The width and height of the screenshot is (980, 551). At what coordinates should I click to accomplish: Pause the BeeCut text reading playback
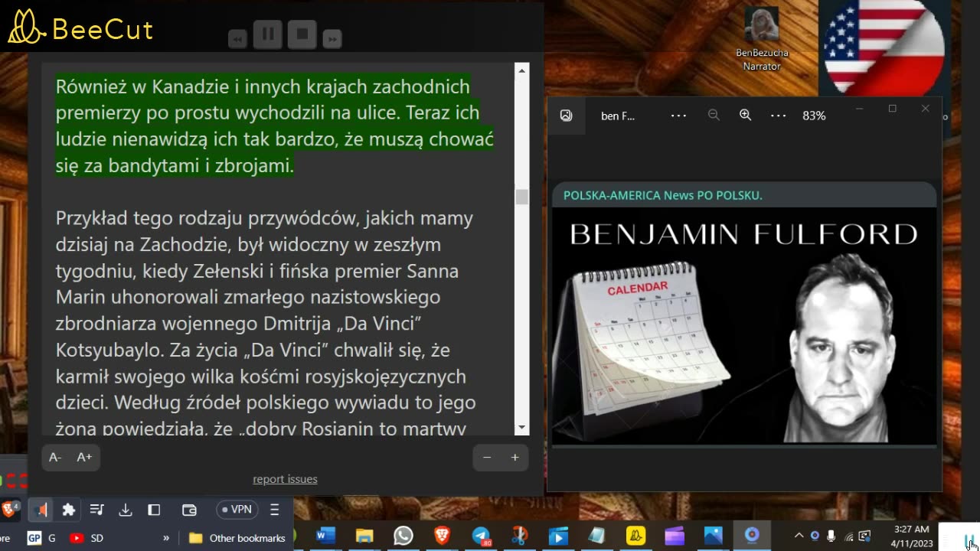(x=268, y=34)
